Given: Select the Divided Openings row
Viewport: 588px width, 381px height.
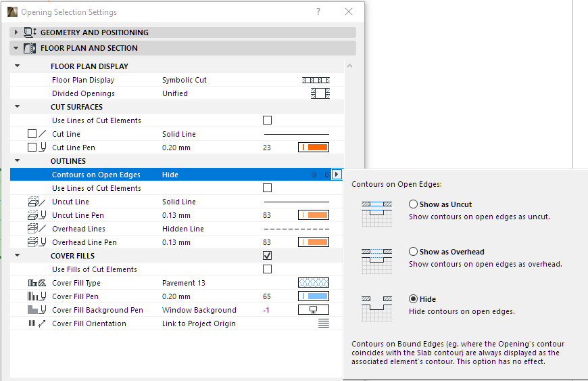Looking at the screenshot, I should coord(176,93).
